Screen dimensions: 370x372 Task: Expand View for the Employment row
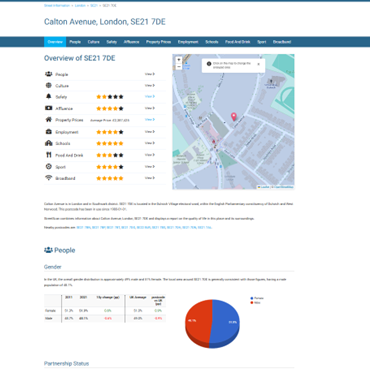[150, 132]
